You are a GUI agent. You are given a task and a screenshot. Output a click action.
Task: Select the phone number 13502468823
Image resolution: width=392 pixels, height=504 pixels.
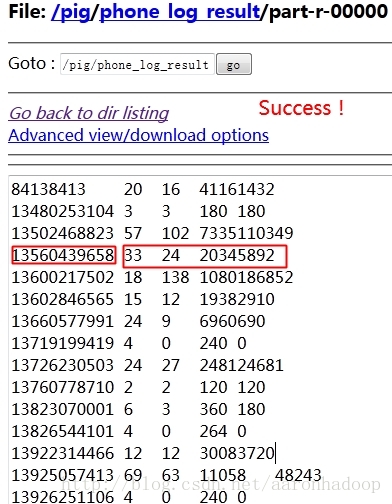click(63, 233)
